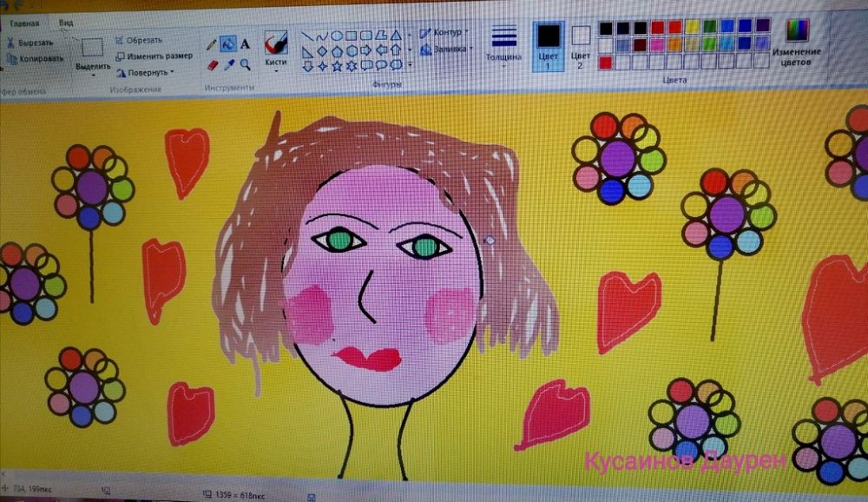Open Изменение цветов color editor
Viewport: 868px width, 502px height.
click(797, 43)
